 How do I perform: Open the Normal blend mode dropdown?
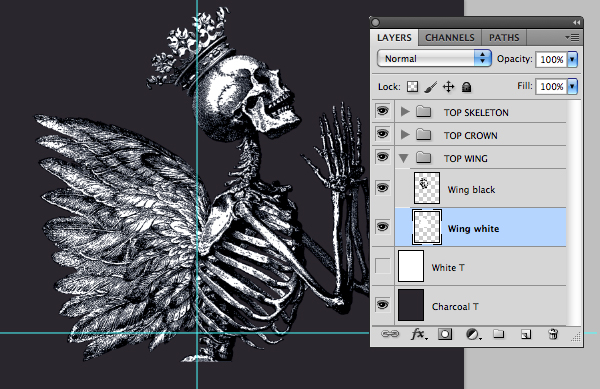(x=434, y=59)
